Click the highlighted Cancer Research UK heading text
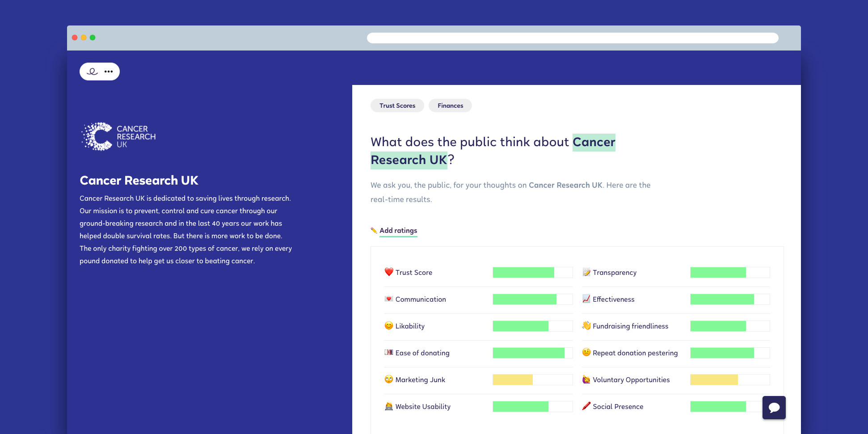 [493, 151]
